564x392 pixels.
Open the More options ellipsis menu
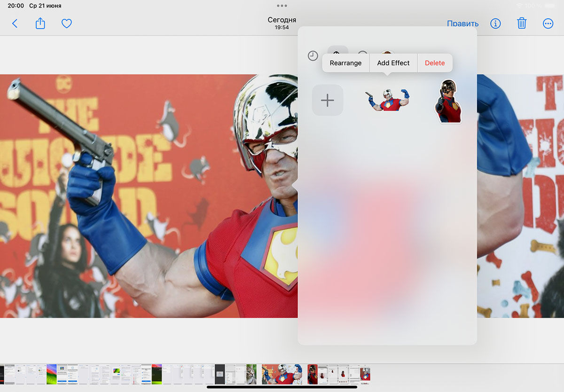[548, 24]
